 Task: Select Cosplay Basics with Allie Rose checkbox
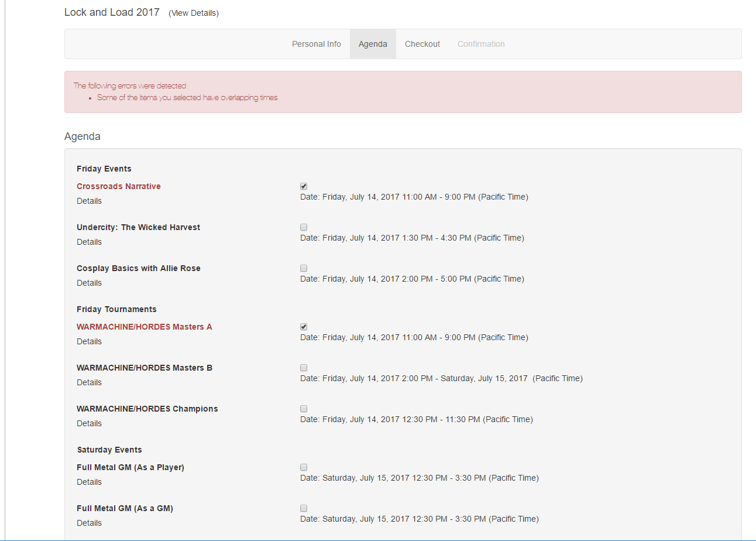(x=304, y=268)
